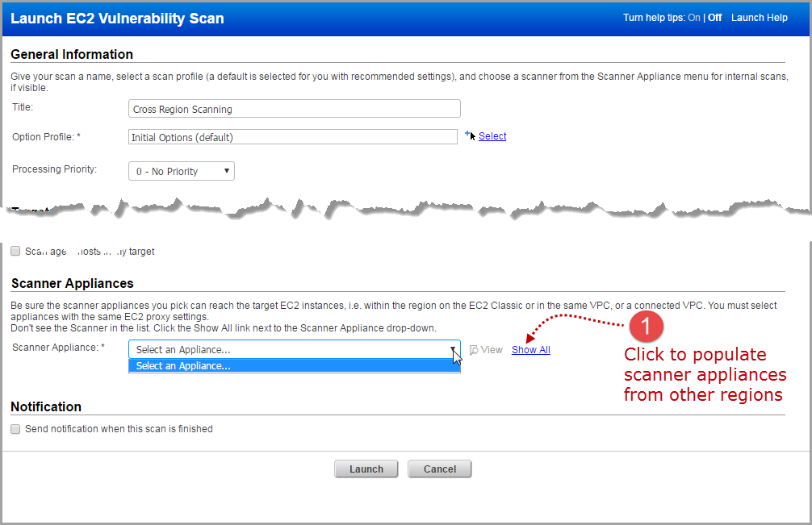812x525 pixels.
Task: Check the scan agent hosts checkbox
Action: tap(15, 251)
